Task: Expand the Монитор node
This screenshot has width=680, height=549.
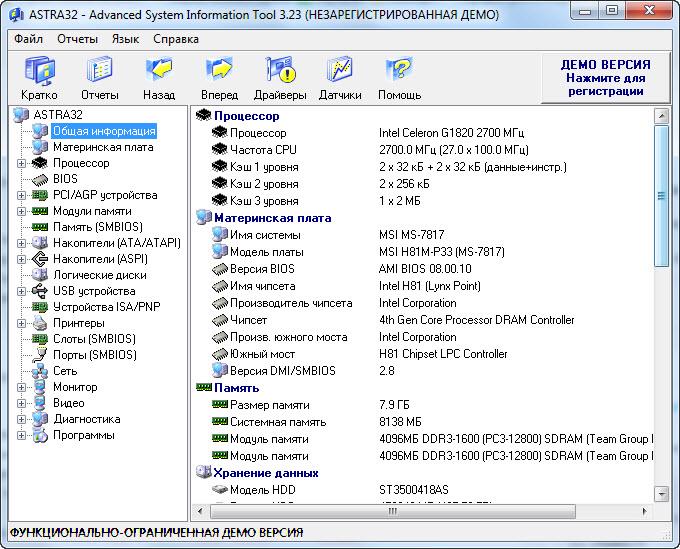Action: (x=21, y=387)
